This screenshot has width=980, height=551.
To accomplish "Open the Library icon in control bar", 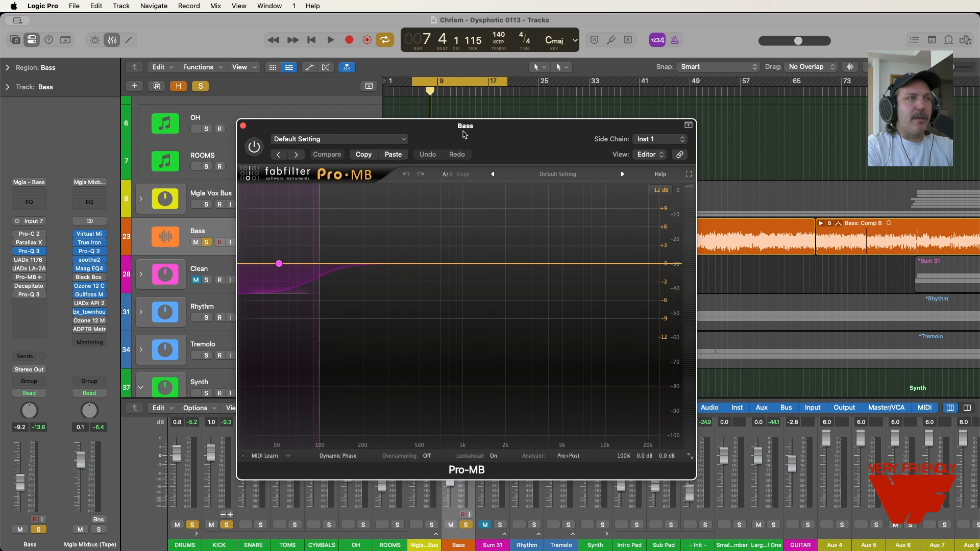I will click(x=15, y=40).
